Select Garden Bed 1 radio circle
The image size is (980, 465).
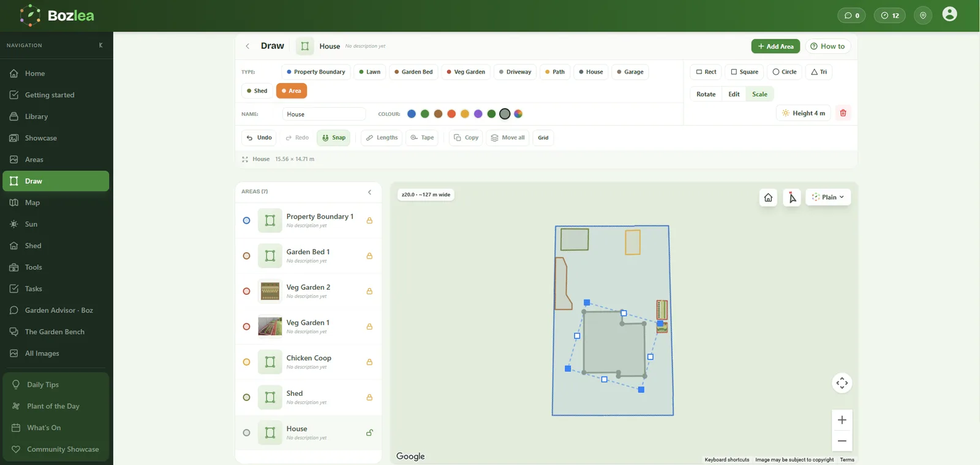pyautogui.click(x=246, y=256)
